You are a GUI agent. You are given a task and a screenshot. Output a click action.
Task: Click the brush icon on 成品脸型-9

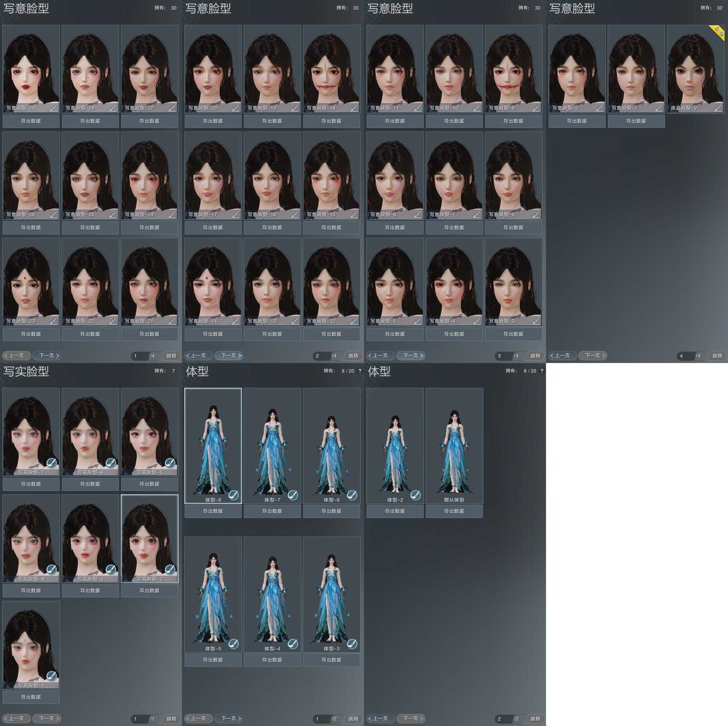point(718,107)
